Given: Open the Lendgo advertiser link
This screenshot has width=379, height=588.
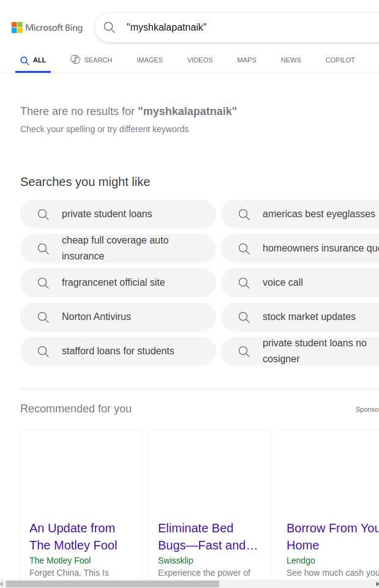Looking at the screenshot, I should (301, 560).
